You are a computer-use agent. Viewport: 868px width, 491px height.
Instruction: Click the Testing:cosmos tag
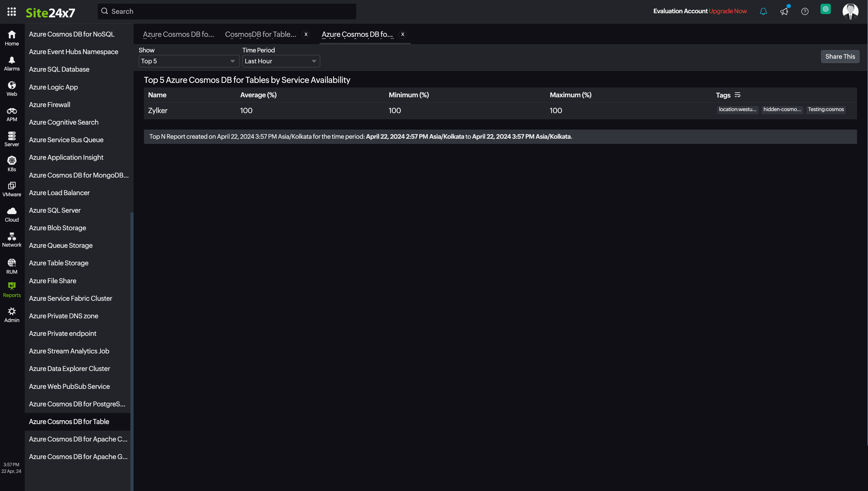[x=826, y=110]
